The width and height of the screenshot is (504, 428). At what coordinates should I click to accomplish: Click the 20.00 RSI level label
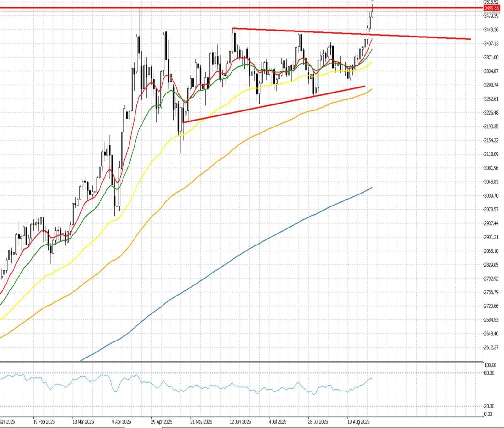point(489,406)
